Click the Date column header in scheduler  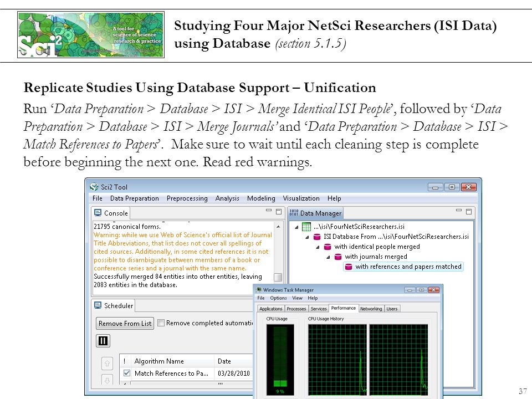(x=234, y=361)
